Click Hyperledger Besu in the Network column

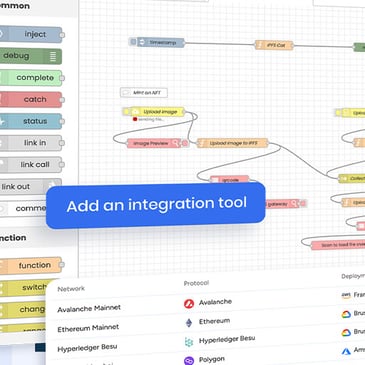click(x=87, y=348)
